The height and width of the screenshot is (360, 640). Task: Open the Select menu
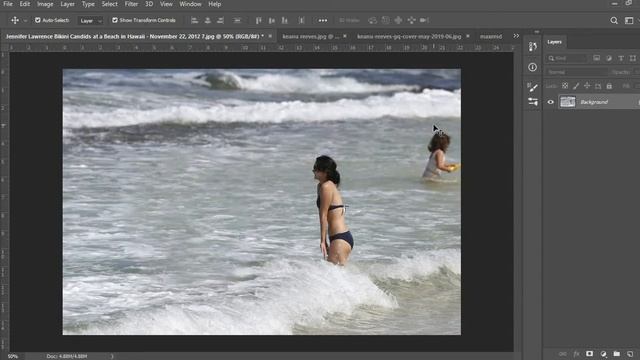[109, 4]
